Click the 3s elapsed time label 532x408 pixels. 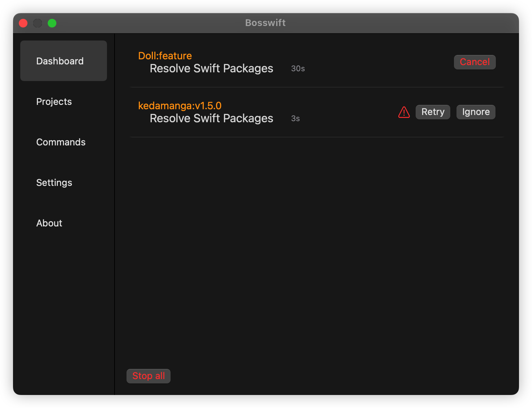point(295,118)
